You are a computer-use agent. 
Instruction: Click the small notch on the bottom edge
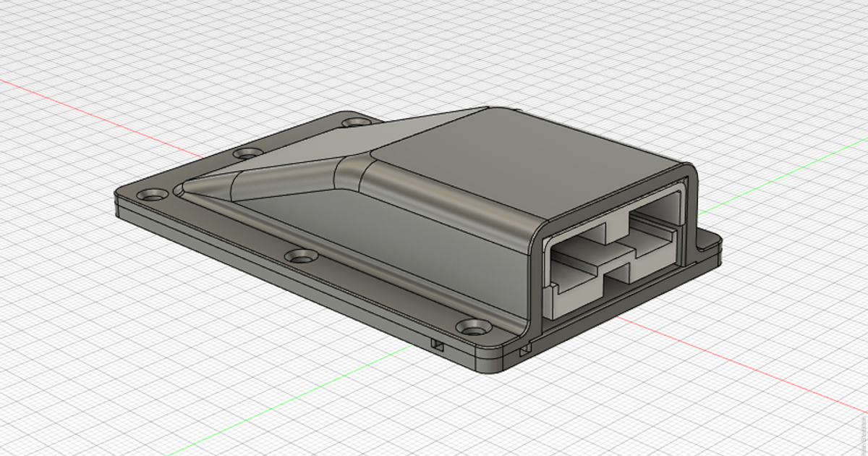pos(438,344)
